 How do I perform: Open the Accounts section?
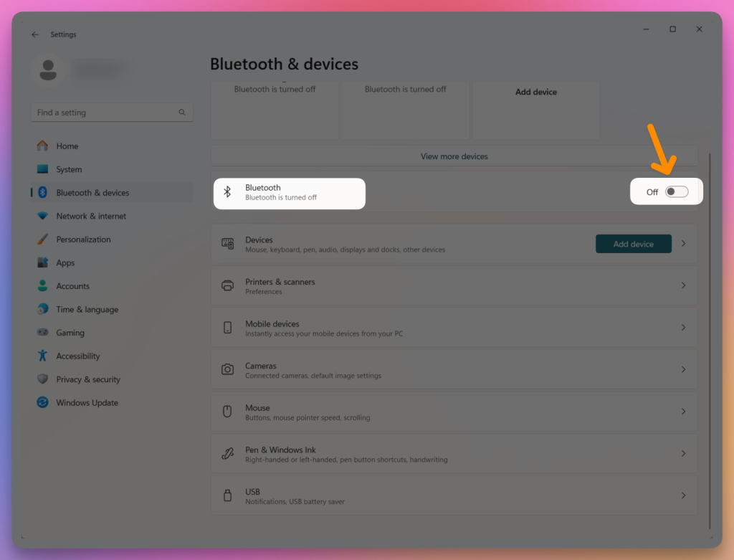(x=112, y=286)
